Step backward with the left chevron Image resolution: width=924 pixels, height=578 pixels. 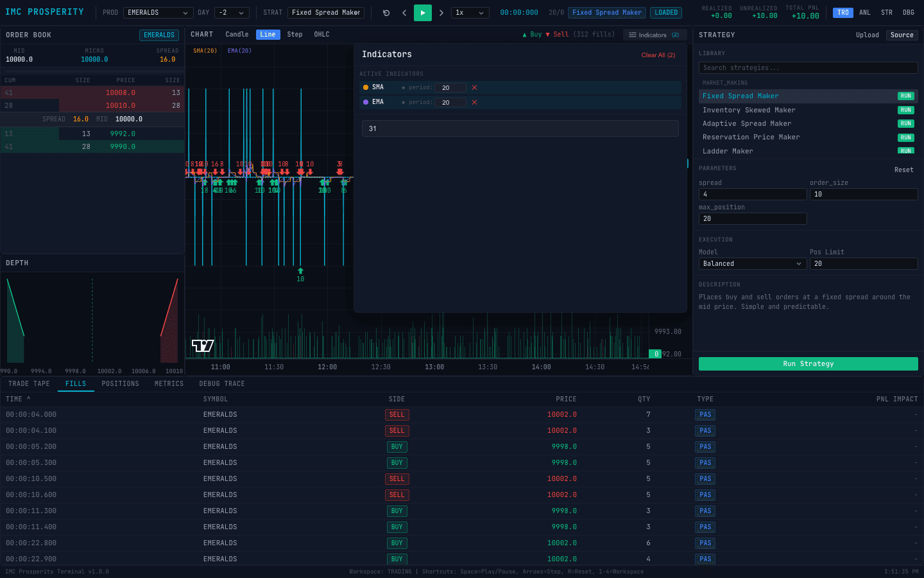click(x=404, y=13)
